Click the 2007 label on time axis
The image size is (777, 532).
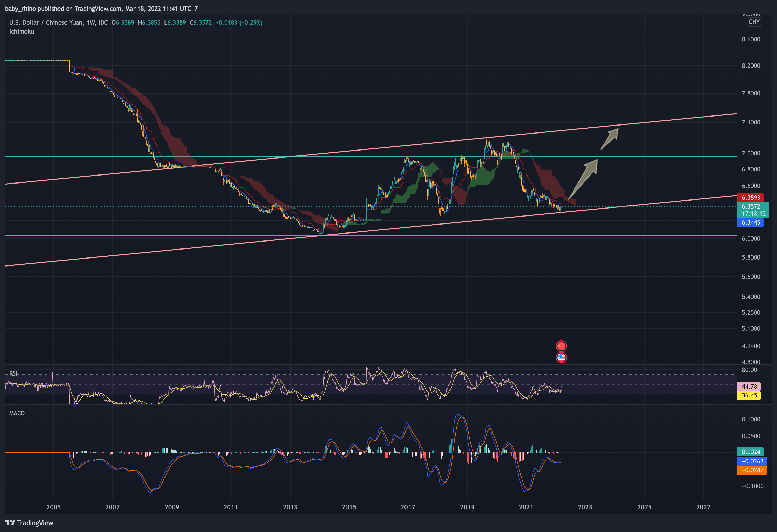[x=112, y=507]
